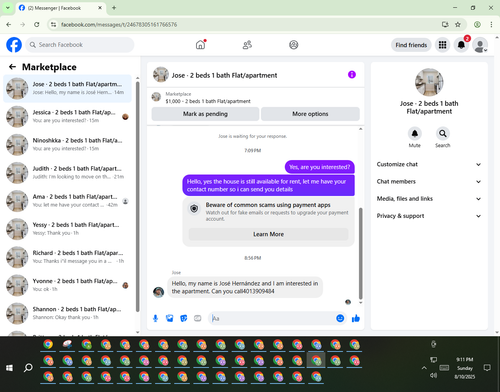This screenshot has height=392, width=500.
Task: Open Jessica conversation in chat list
Action: (x=67, y=117)
